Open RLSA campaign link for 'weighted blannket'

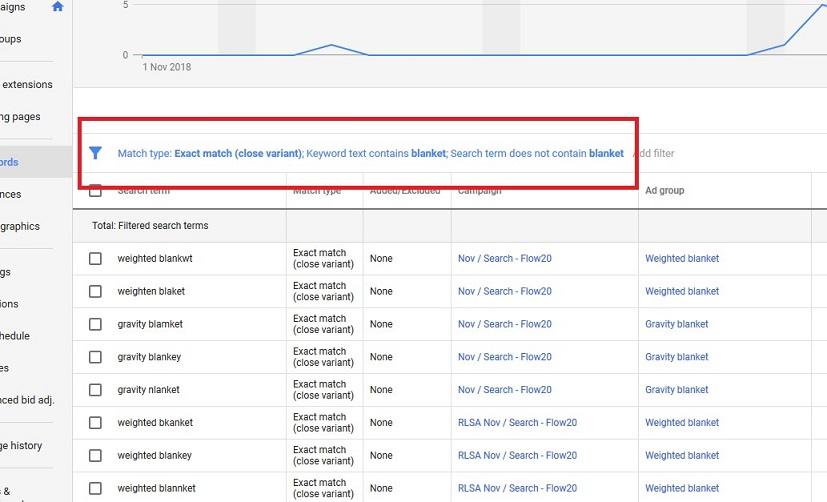point(517,488)
